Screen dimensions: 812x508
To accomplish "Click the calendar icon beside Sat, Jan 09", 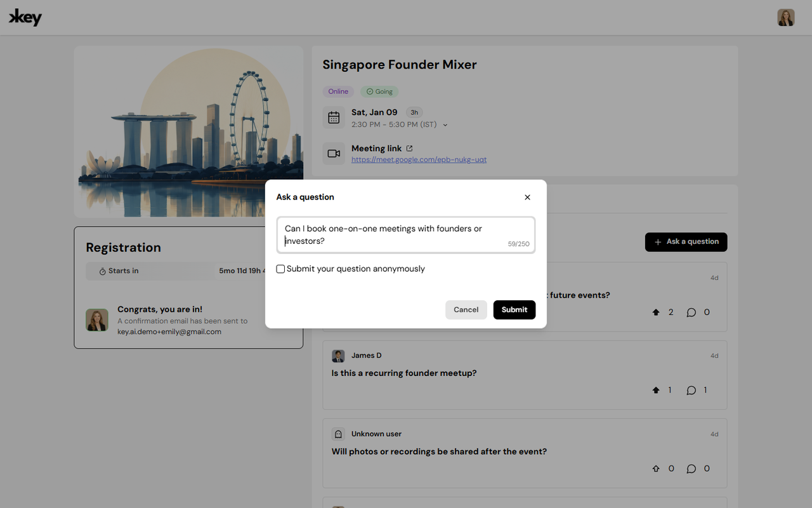I will coord(334,117).
